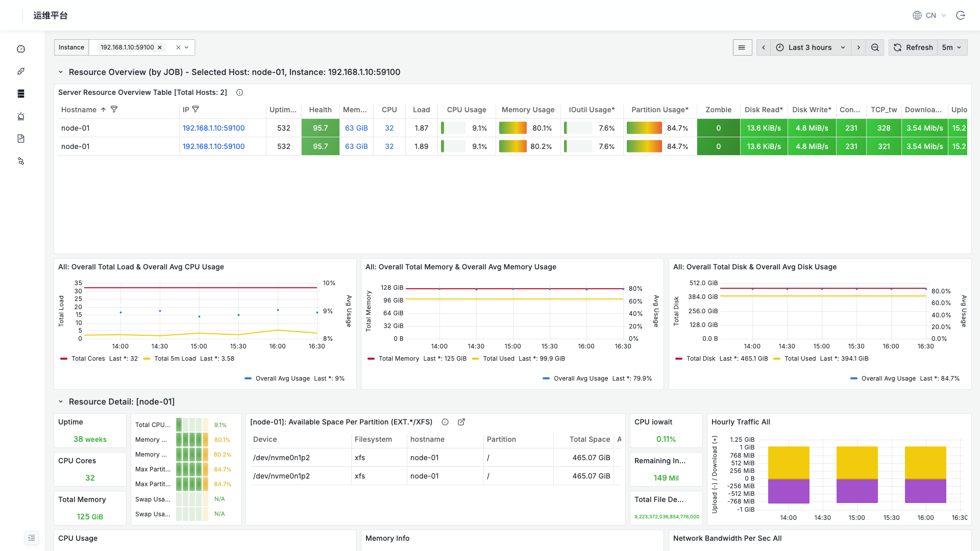Click 63 GiB memory link in second row
The height and width of the screenshot is (551, 980).
(x=356, y=146)
